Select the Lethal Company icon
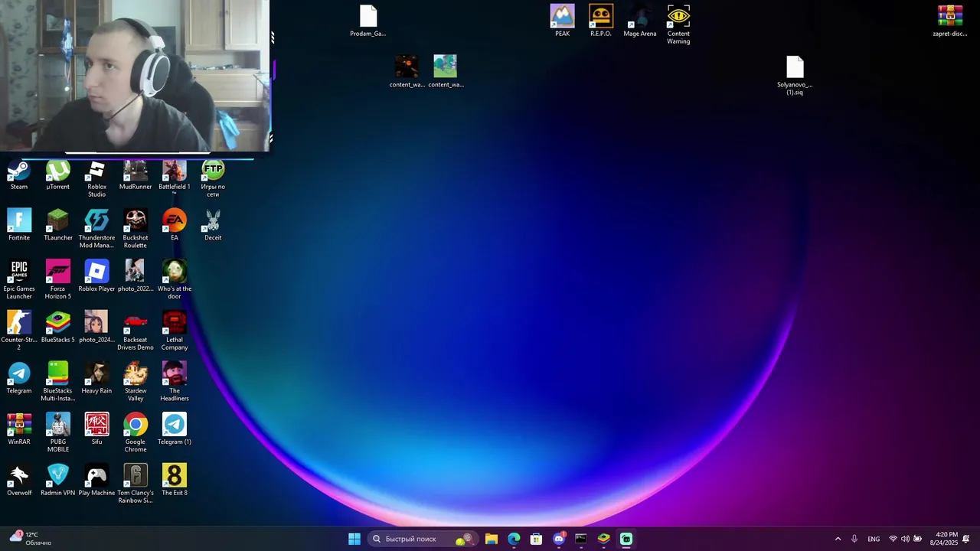The width and height of the screenshot is (980, 551). [x=175, y=331]
